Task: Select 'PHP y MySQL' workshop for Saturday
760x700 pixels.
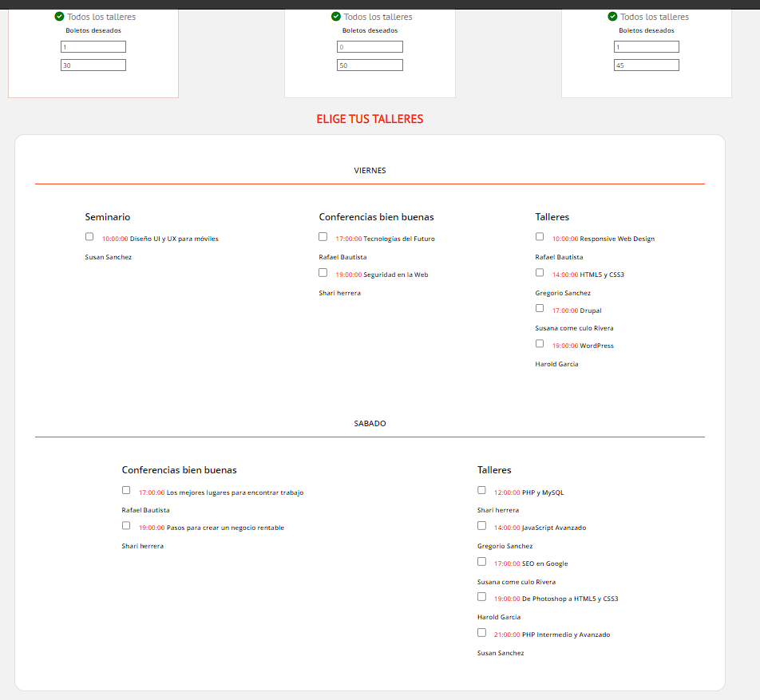Action: (481, 488)
